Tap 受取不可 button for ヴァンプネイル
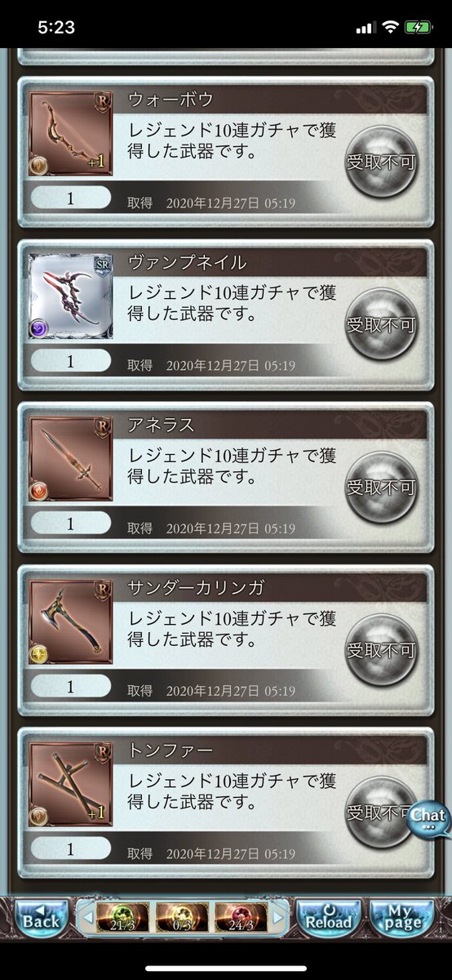This screenshot has width=452, height=980. [x=382, y=325]
